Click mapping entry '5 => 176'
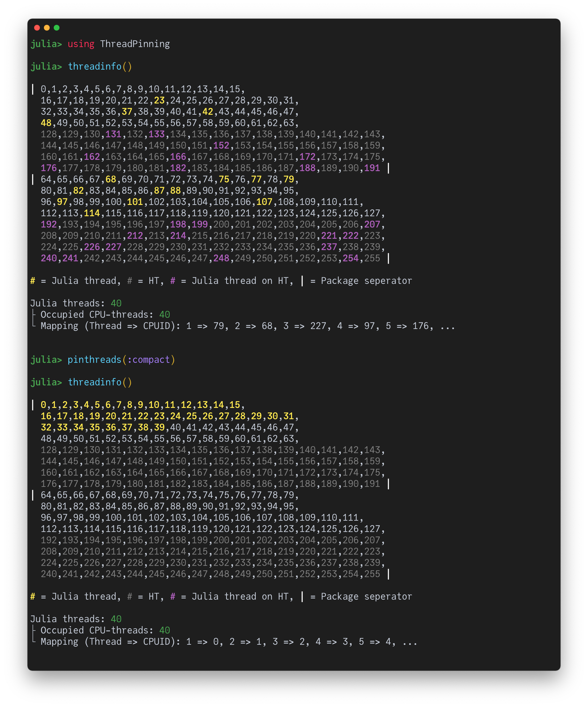The width and height of the screenshot is (588, 707). [x=407, y=326]
